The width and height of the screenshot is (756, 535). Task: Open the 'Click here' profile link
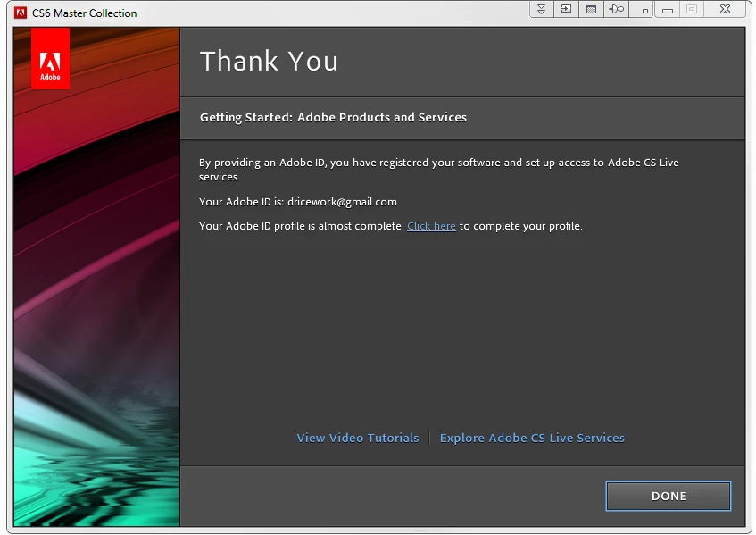(x=431, y=226)
